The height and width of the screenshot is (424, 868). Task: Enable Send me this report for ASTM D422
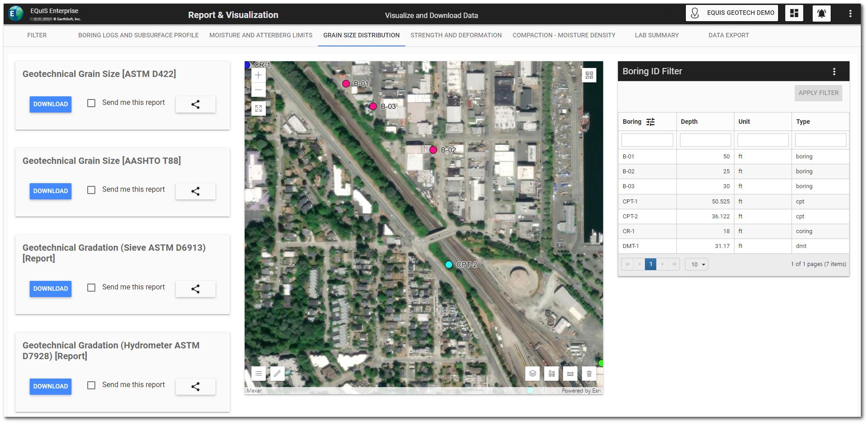click(91, 103)
